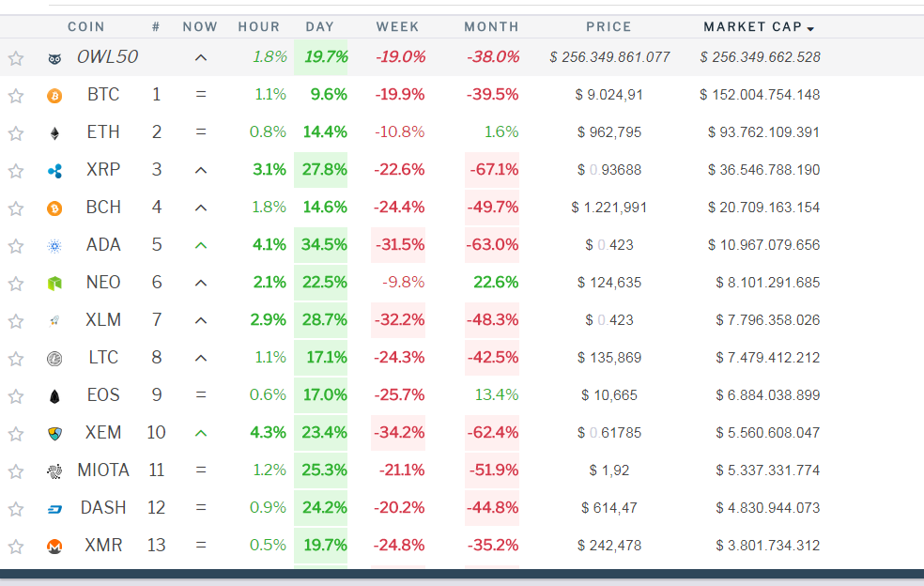Click the ADA Cardano logo icon
924x586 pixels.
pos(54,246)
